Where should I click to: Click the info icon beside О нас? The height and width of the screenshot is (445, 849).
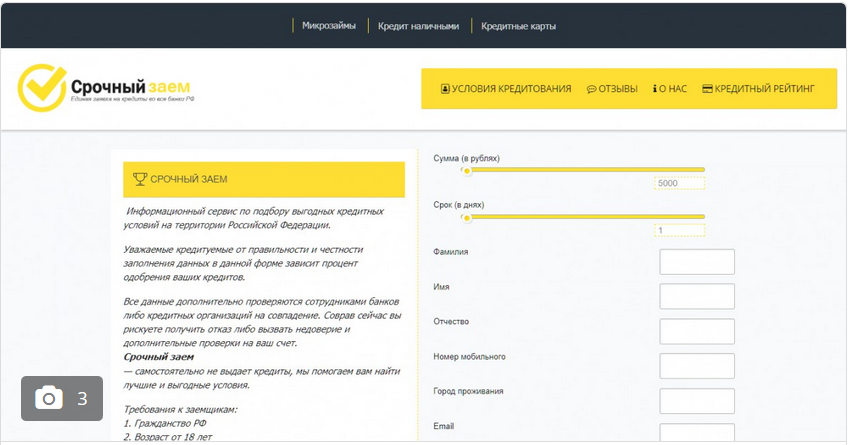coord(654,89)
